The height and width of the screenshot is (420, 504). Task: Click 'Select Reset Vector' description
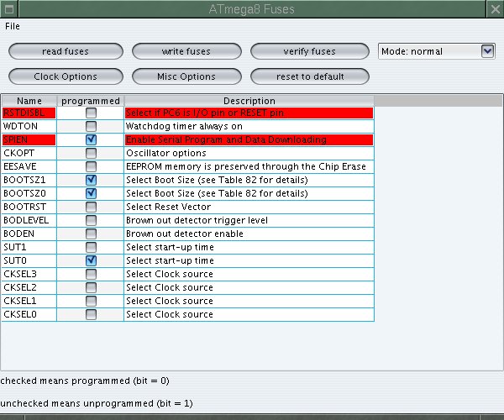pyautogui.click(x=249, y=207)
